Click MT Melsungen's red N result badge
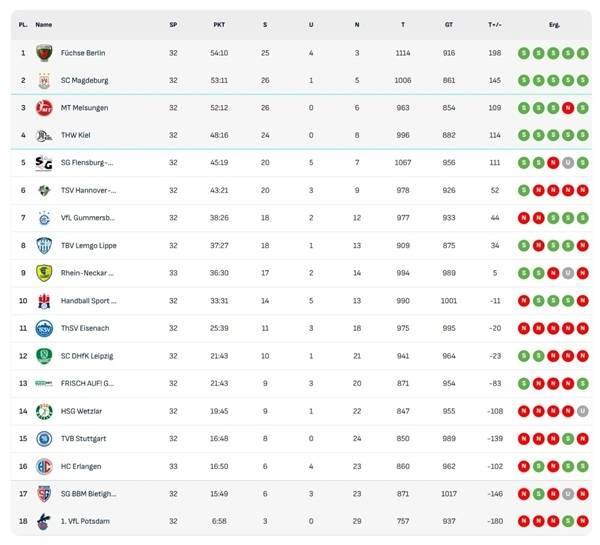The width and height of the screenshot is (600, 545). [567, 108]
